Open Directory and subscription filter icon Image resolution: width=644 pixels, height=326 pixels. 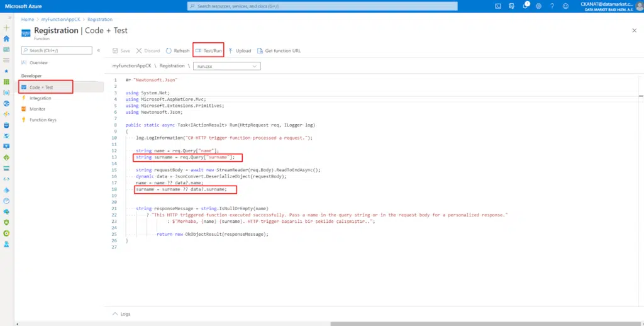(x=511, y=6)
